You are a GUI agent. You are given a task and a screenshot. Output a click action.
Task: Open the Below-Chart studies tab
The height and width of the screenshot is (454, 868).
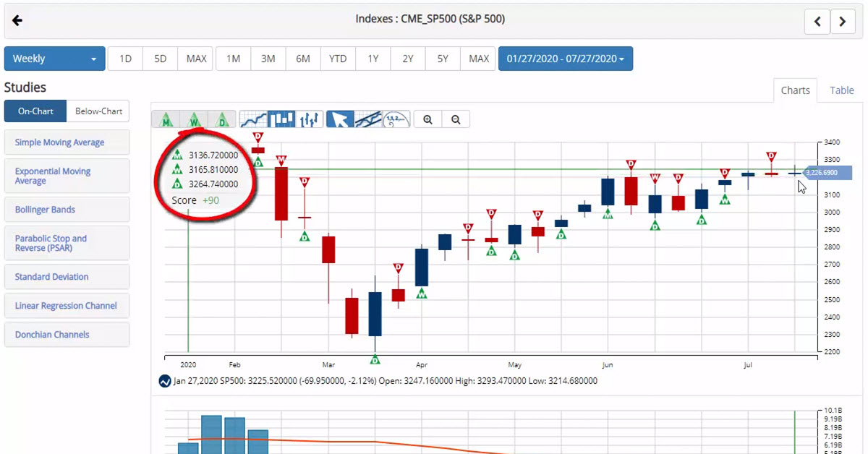tap(98, 111)
